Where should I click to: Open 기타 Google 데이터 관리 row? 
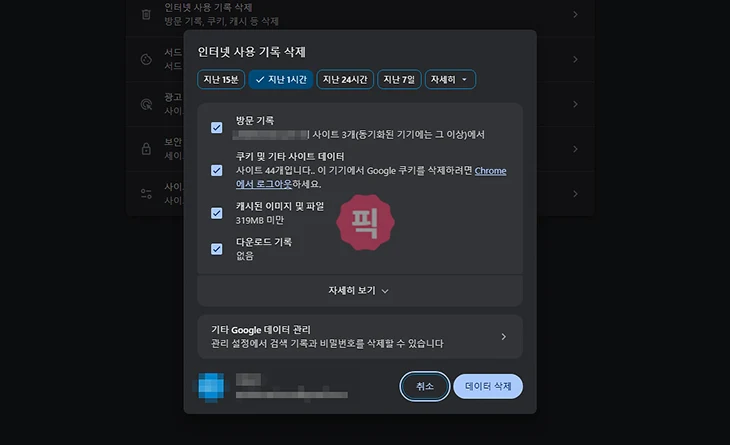(x=359, y=337)
